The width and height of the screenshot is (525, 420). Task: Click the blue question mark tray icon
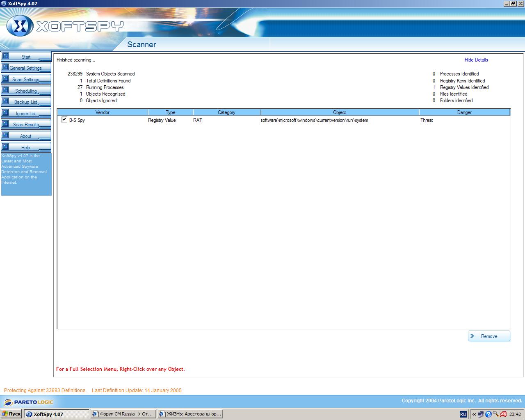click(488, 414)
